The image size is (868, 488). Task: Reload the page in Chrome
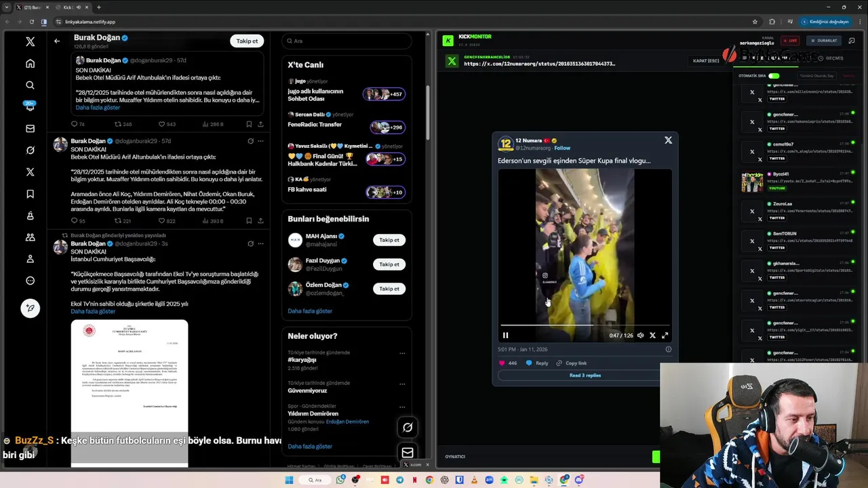tap(33, 22)
